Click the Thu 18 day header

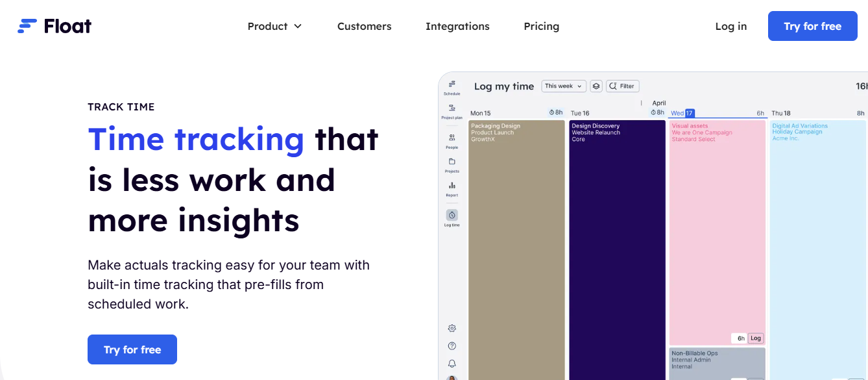[x=781, y=113]
